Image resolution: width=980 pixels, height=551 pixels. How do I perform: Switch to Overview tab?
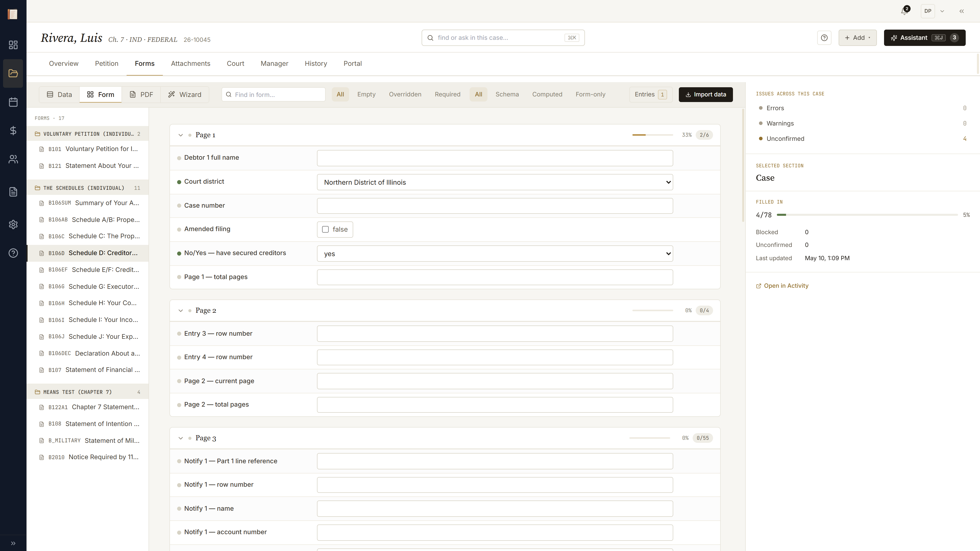[x=64, y=64]
